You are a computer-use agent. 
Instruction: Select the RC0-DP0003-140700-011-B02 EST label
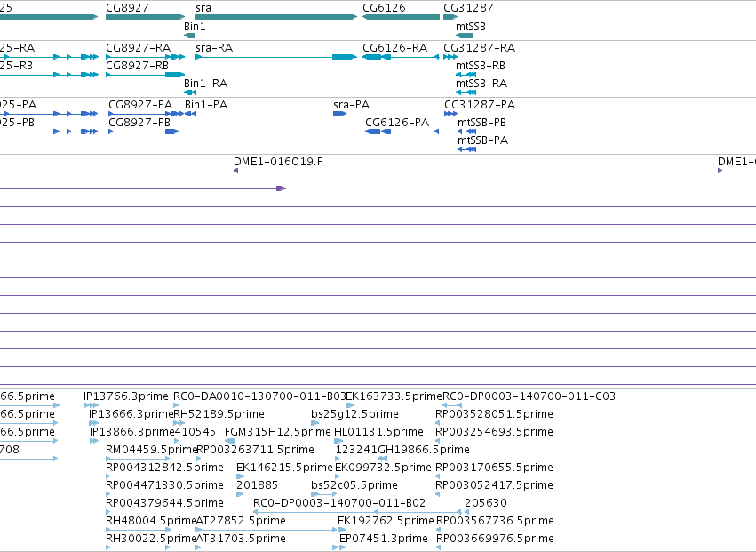(339, 503)
